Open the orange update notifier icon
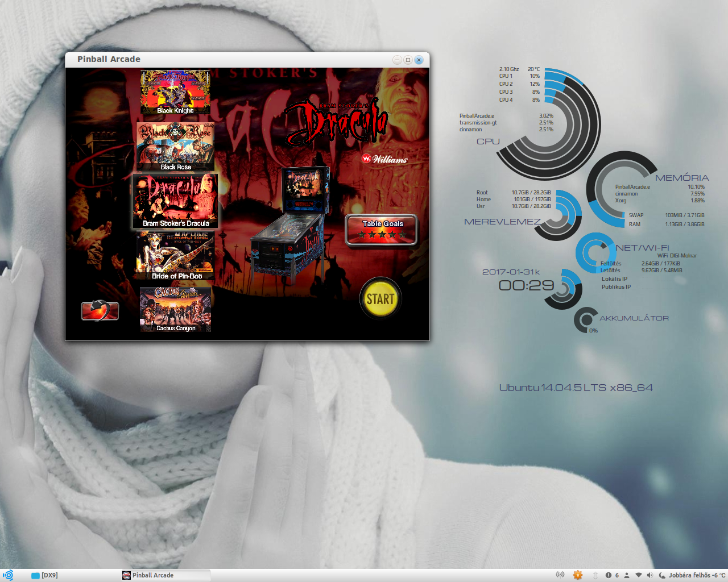Image resolution: width=728 pixels, height=582 pixels. (x=578, y=575)
